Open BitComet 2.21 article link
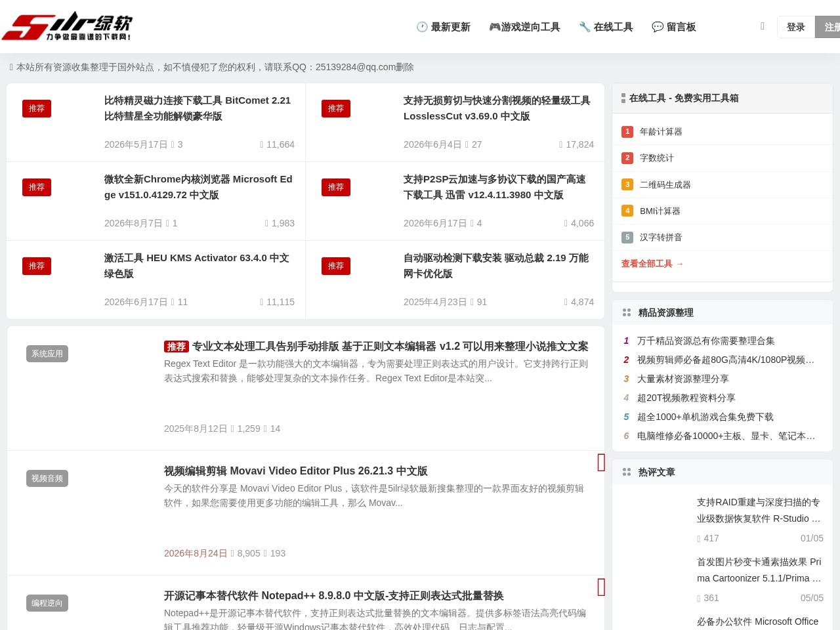840x630 pixels. [199, 108]
